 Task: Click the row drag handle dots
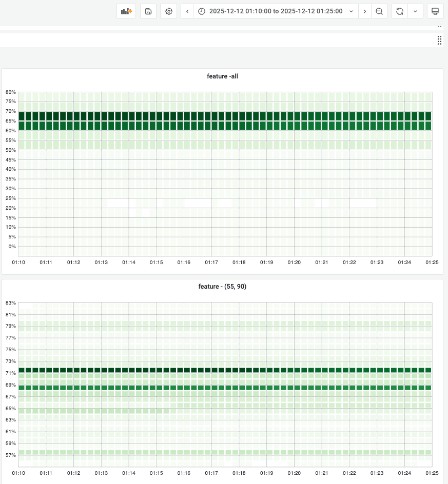(x=439, y=41)
